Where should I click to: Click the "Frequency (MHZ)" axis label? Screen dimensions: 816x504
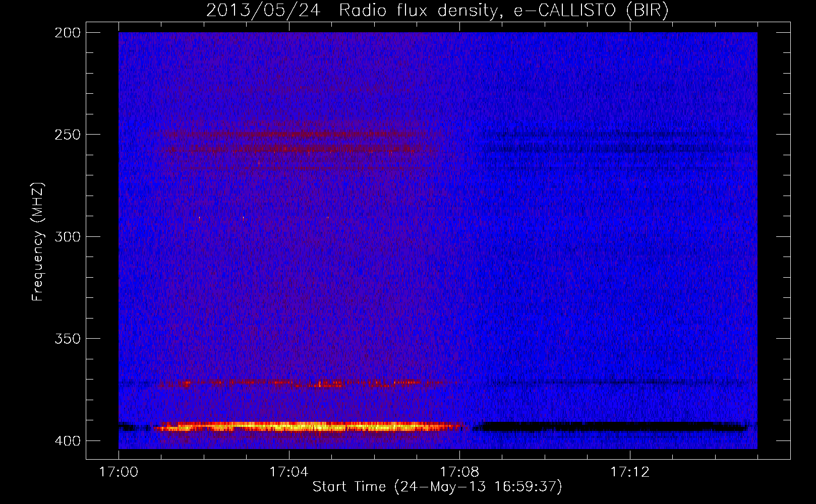coord(38,242)
